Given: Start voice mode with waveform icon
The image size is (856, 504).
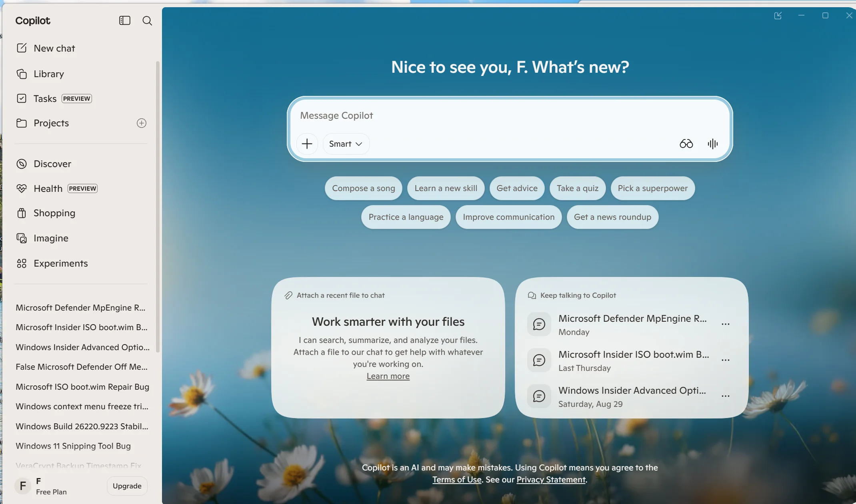Looking at the screenshot, I should click(x=712, y=143).
